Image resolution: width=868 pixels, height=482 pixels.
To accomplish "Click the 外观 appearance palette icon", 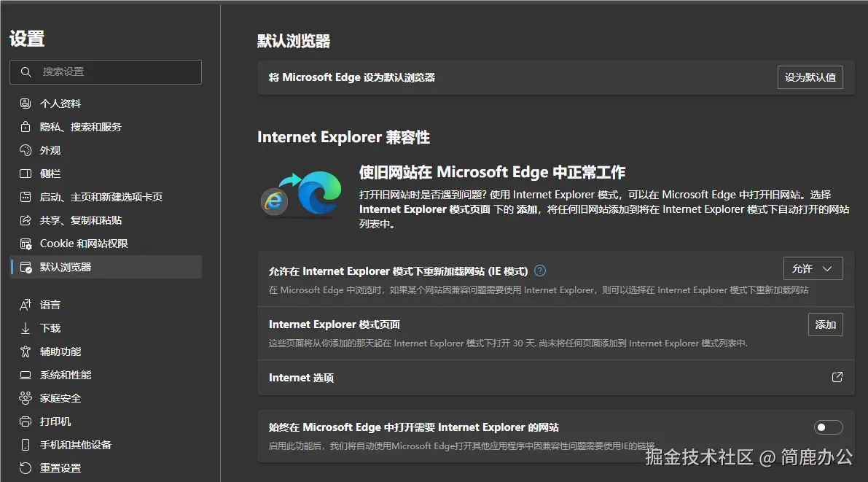I will pos(26,150).
